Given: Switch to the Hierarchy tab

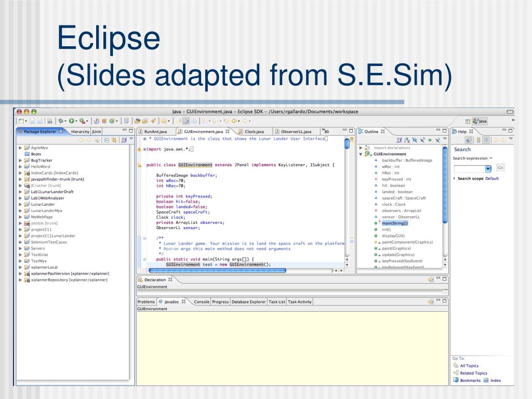Looking at the screenshot, I should click(80, 131).
